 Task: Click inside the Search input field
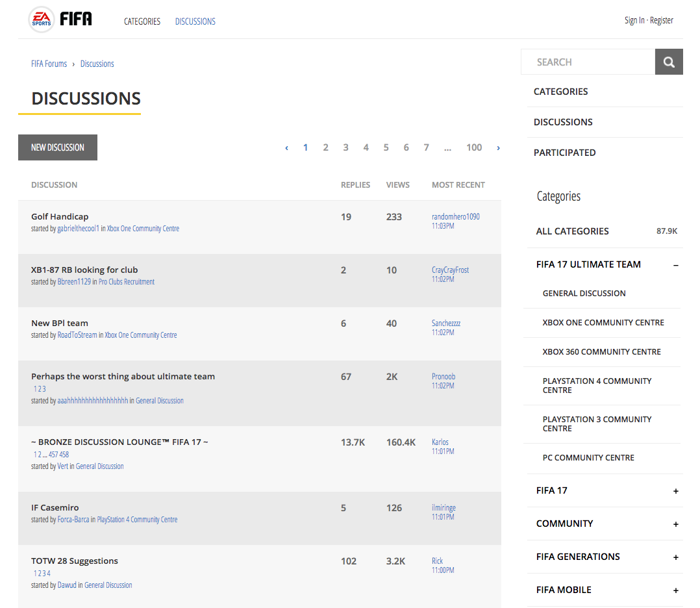(588, 62)
